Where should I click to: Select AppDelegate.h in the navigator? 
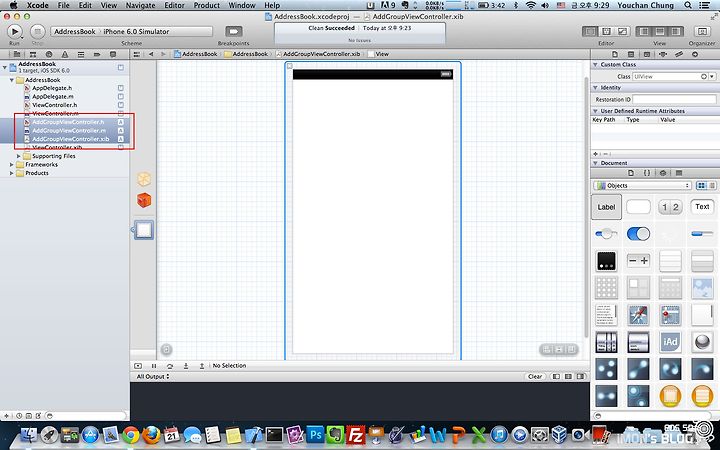pyautogui.click(x=52, y=88)
